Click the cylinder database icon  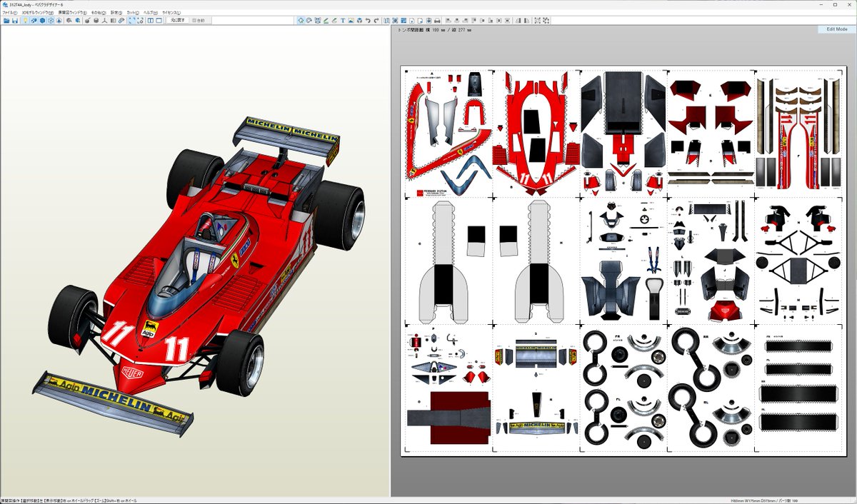tap(96, 20)
